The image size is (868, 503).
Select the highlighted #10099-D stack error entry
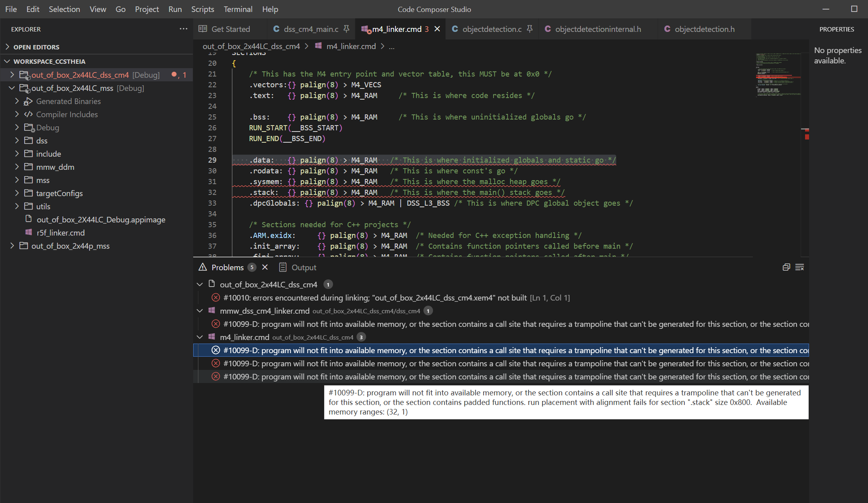click(478, 350)
